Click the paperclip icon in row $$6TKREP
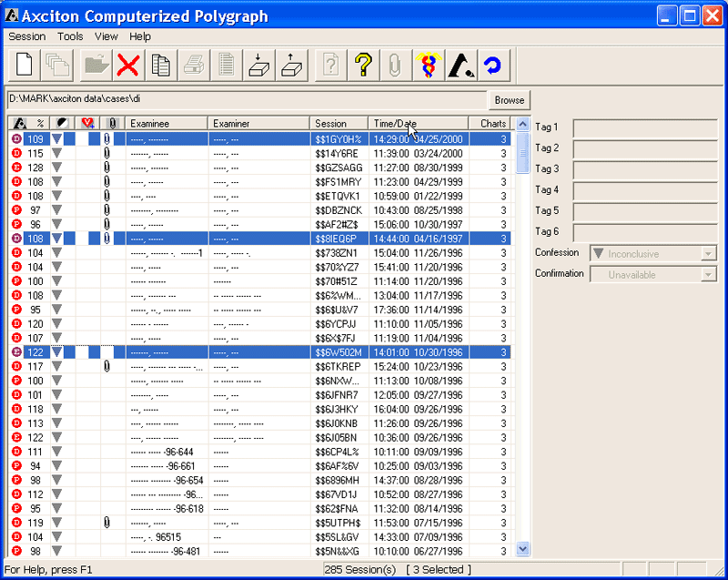The height and width of the screenshot is (580, 728). 106,366
